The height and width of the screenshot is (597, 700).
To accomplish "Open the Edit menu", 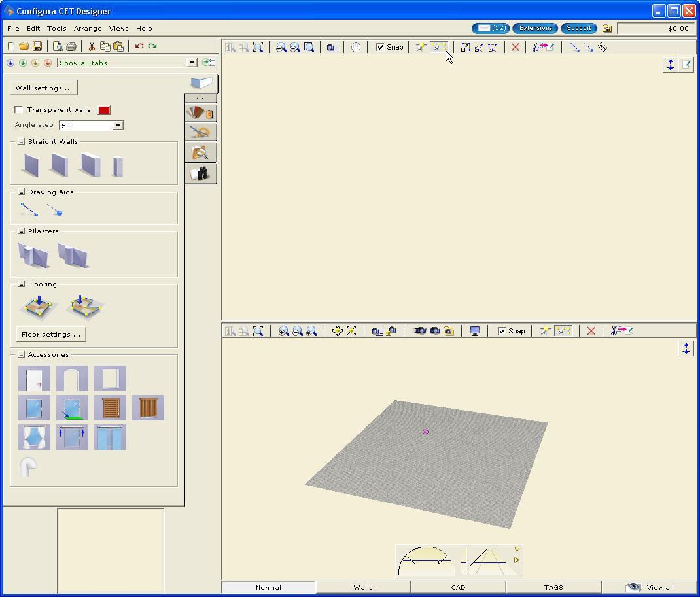I will [33, 28].
